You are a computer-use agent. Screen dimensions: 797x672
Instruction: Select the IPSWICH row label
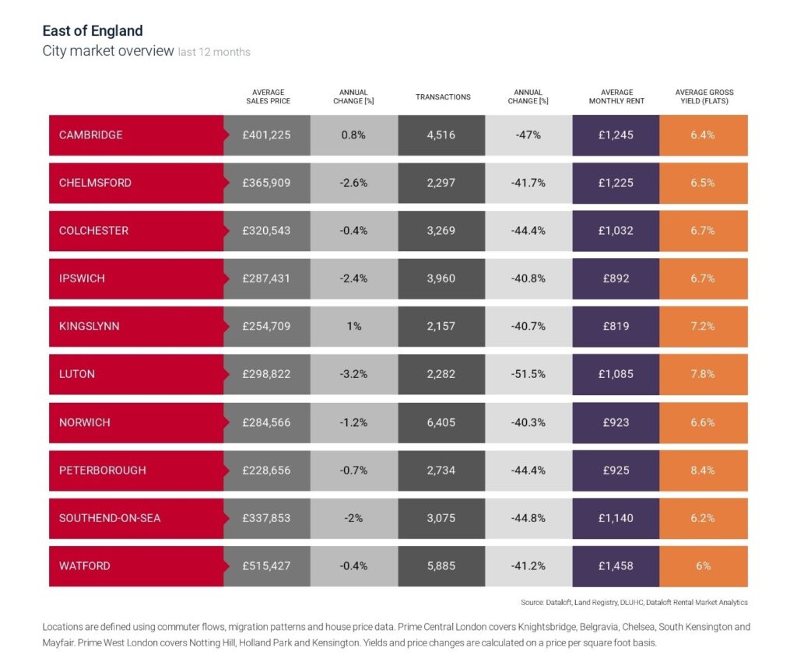82,278
